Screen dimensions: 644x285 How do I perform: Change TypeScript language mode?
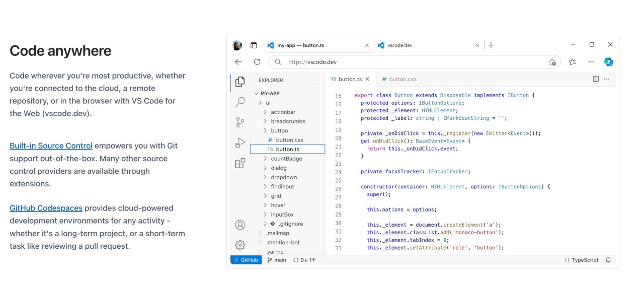[582, 260]
